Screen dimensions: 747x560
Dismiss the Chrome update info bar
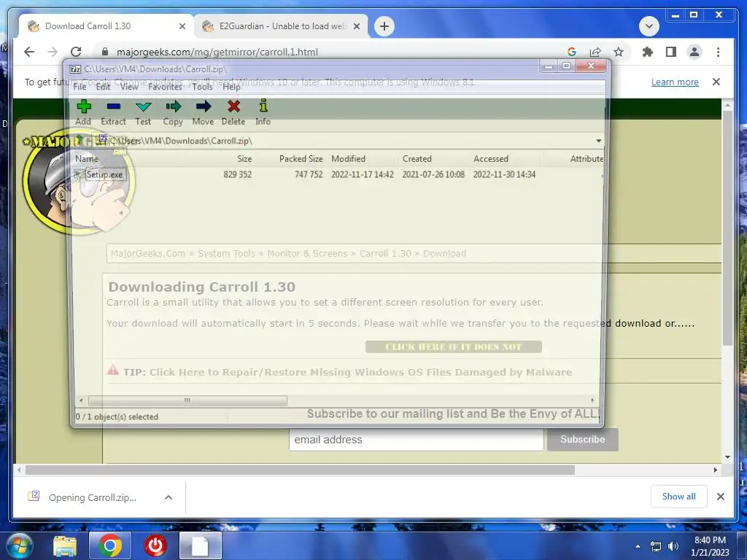(x=716, y=82)
